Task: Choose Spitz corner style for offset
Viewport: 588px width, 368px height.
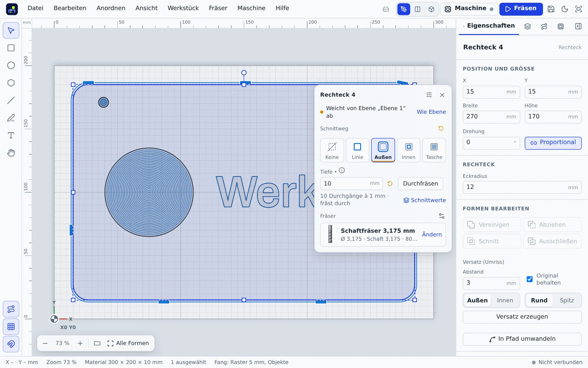Action: click(x=567, y=300)
